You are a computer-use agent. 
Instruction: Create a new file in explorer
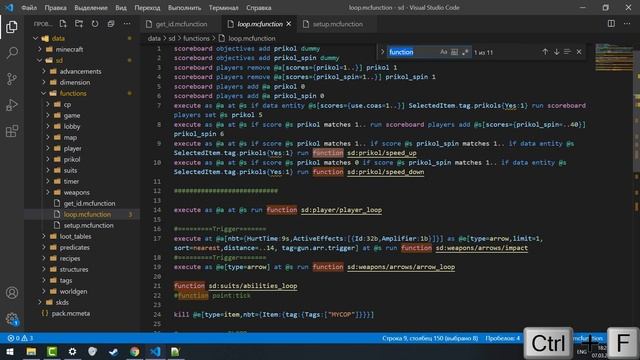pos(63,24)
